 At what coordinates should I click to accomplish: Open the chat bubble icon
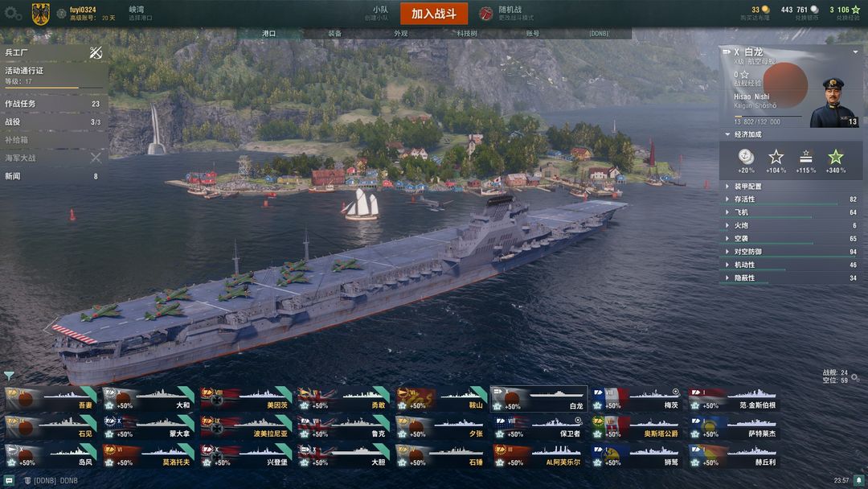click(x=9, y=481)
